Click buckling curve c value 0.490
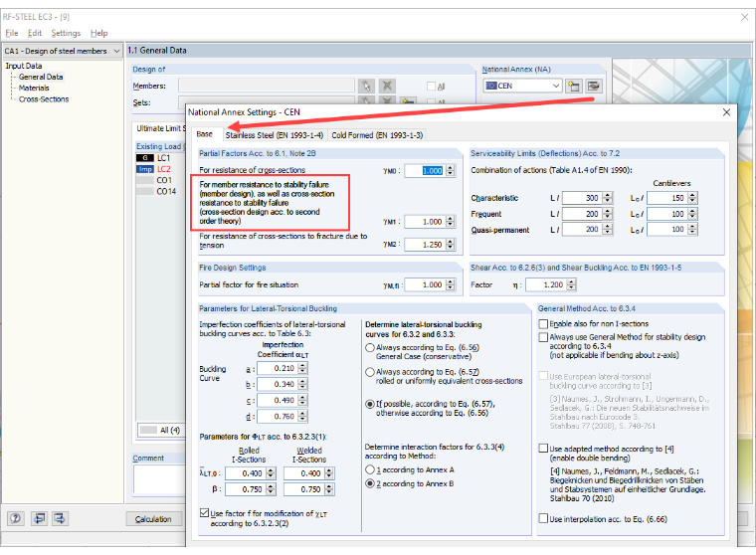 point(278,400)
